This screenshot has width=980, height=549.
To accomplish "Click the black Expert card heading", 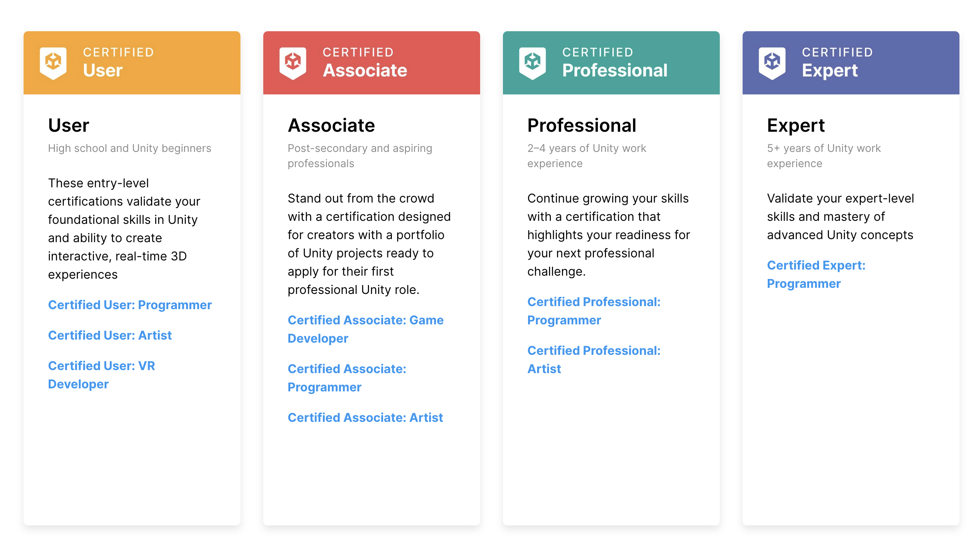I will [796, 126].
